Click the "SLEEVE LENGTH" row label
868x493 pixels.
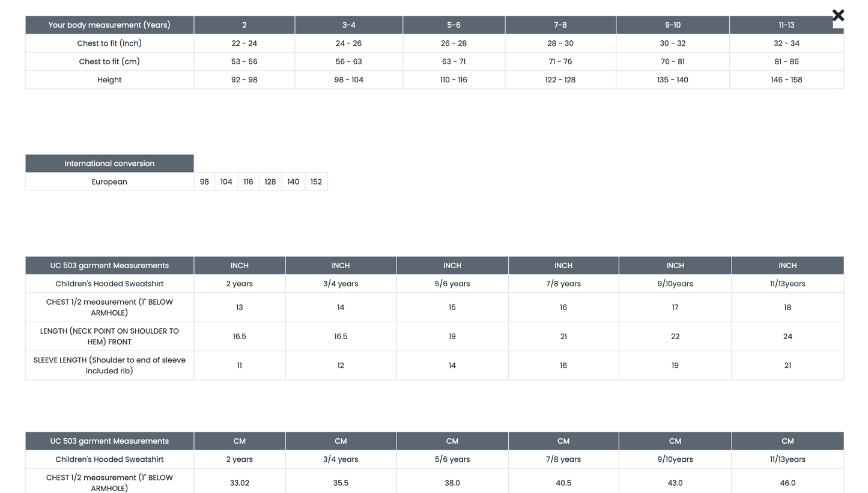pos(109,366)
